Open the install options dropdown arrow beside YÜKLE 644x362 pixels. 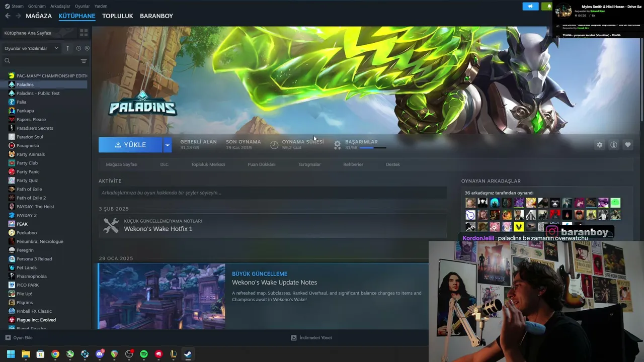pos(167,145)
